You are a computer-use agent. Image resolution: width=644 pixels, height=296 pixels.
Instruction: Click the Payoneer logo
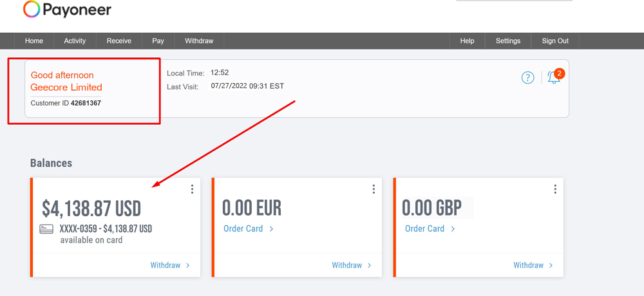(x=67, y=10)
